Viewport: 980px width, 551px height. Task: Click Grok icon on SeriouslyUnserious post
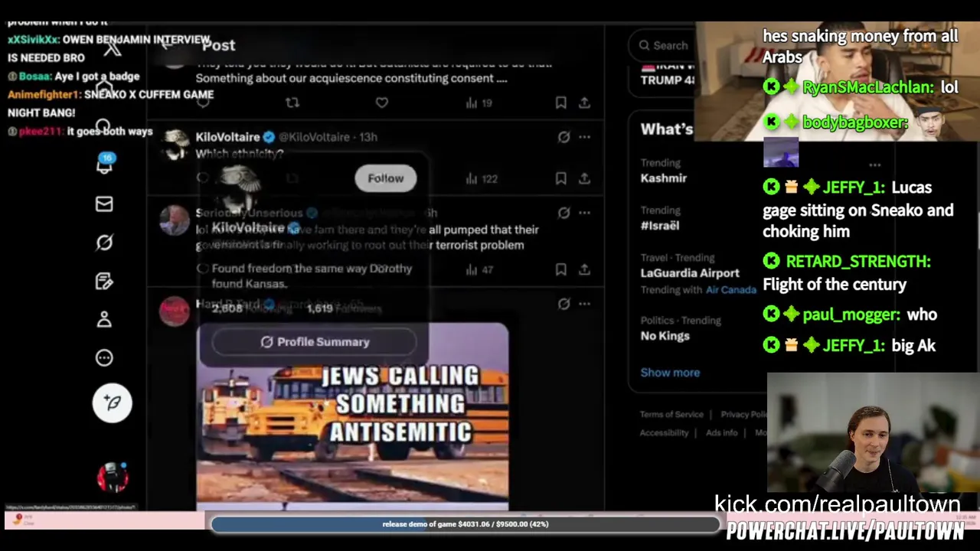coord(563,213)
